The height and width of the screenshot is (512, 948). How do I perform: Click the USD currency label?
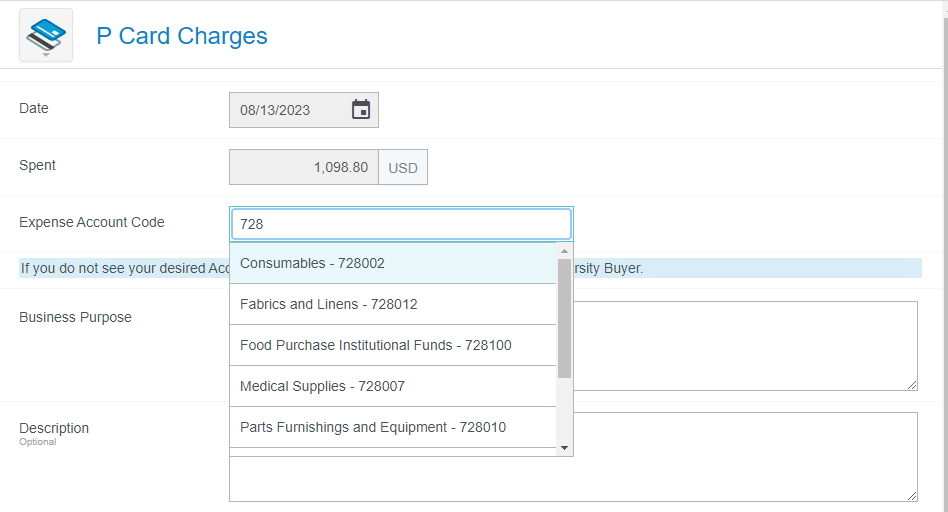[x=403, y=168]
